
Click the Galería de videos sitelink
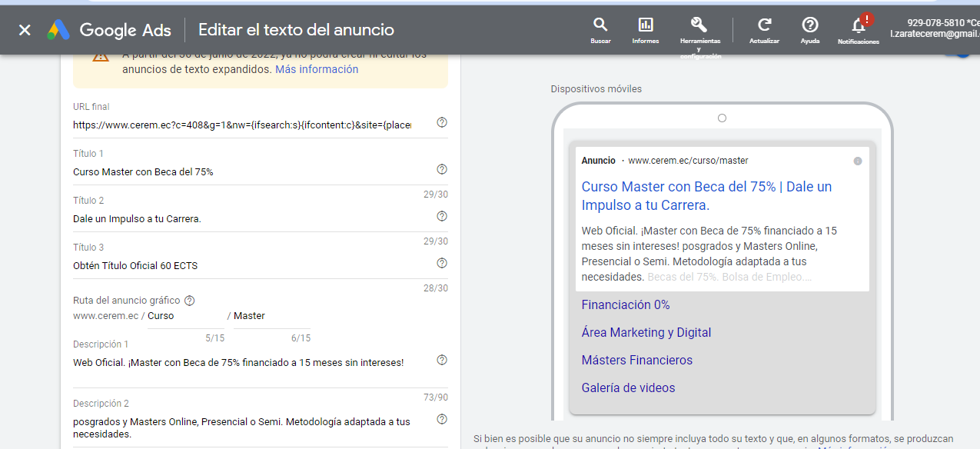[x=628, y=387]
